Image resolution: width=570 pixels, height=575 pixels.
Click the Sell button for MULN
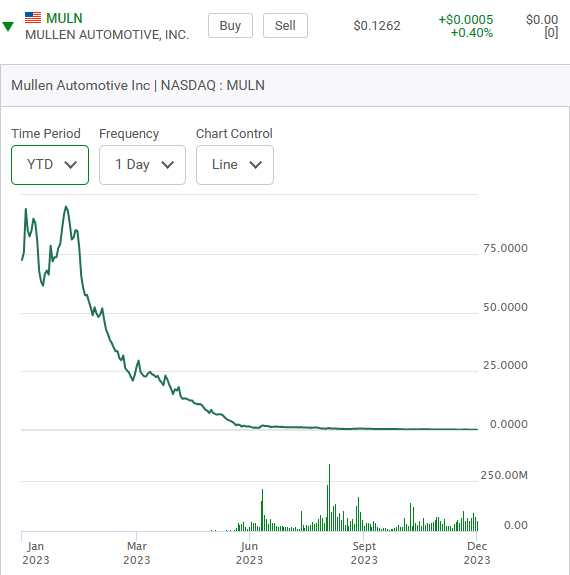(285, 26)
